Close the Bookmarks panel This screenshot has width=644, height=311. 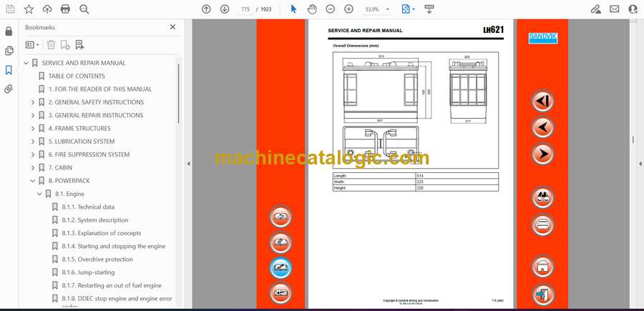click(172, 27)
